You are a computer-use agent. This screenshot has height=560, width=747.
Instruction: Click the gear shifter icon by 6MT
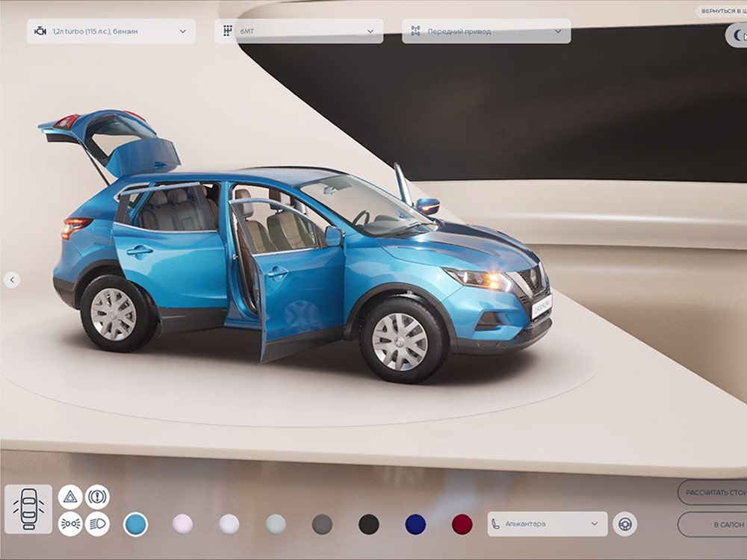pos(228,31)
